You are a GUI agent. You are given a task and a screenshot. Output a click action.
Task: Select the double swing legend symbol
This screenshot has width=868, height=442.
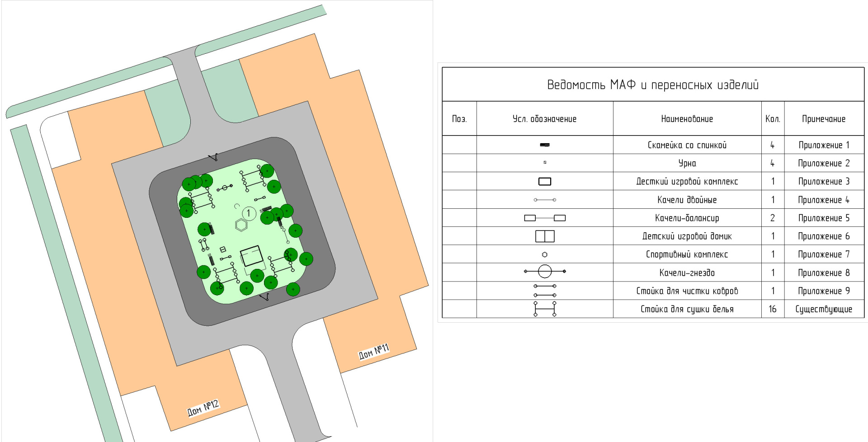[545, 200]
